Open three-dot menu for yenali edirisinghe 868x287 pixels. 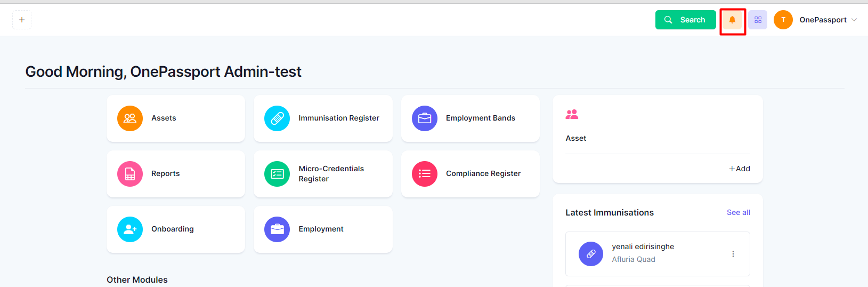click(733, 254)
